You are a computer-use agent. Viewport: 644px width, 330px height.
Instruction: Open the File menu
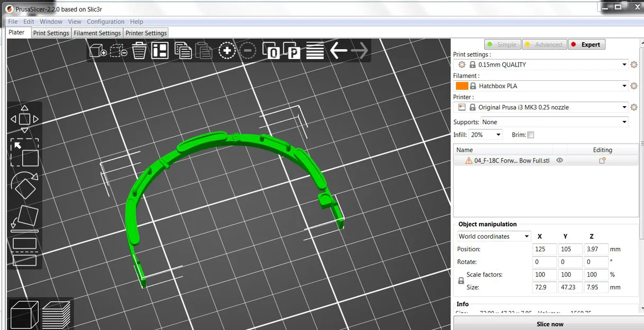[x=13, y=22]
